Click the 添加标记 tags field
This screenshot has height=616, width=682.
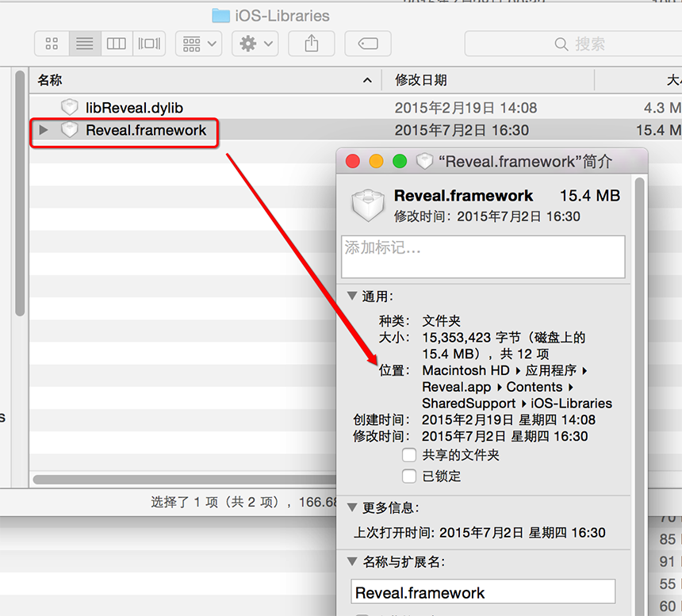click(483, 257)
